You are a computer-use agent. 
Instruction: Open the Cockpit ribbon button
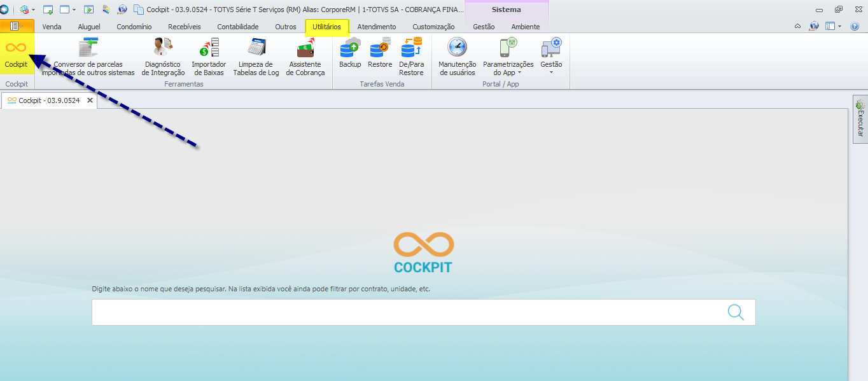pyautogui.click(x=16, y=53)
